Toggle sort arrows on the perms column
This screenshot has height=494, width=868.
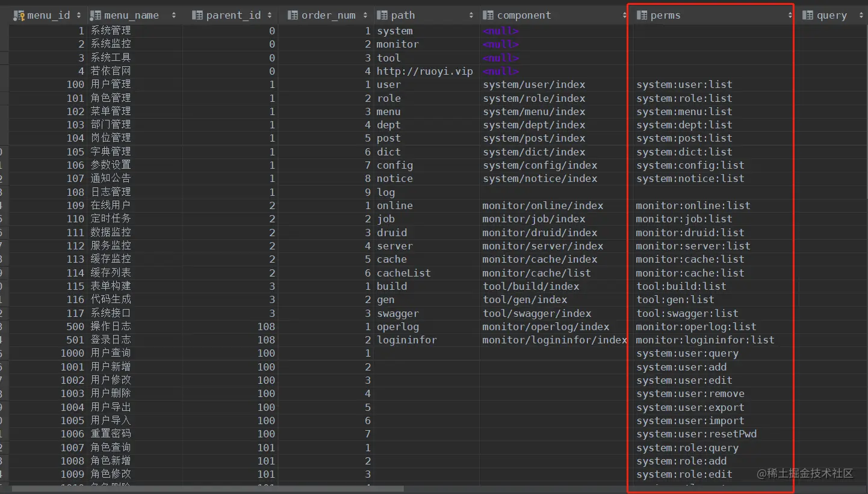[x=790, y=16]
